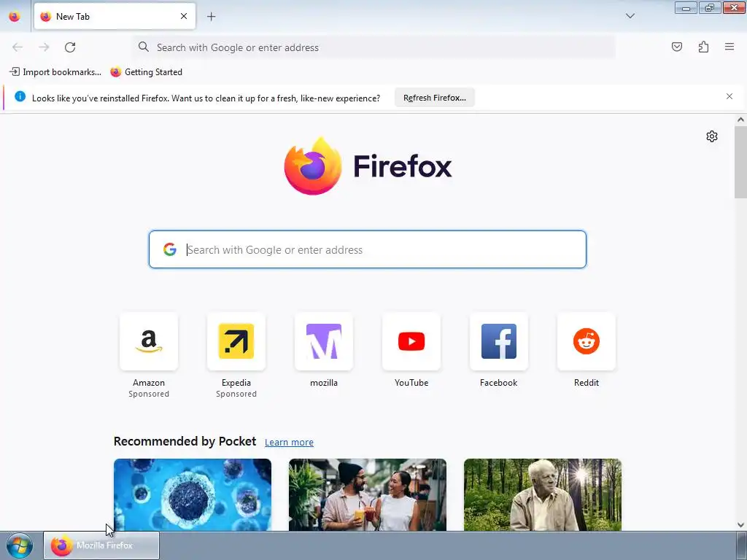Viewport: 747px width, 560px height.
Task: Click the vertical scrollbar thumb
Action: 740,162
